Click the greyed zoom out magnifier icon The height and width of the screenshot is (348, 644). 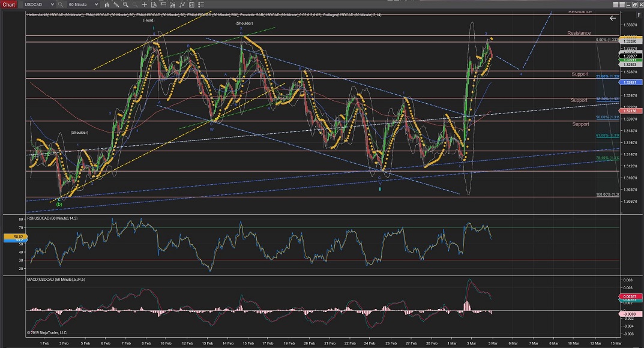click(x=134, y=5)
